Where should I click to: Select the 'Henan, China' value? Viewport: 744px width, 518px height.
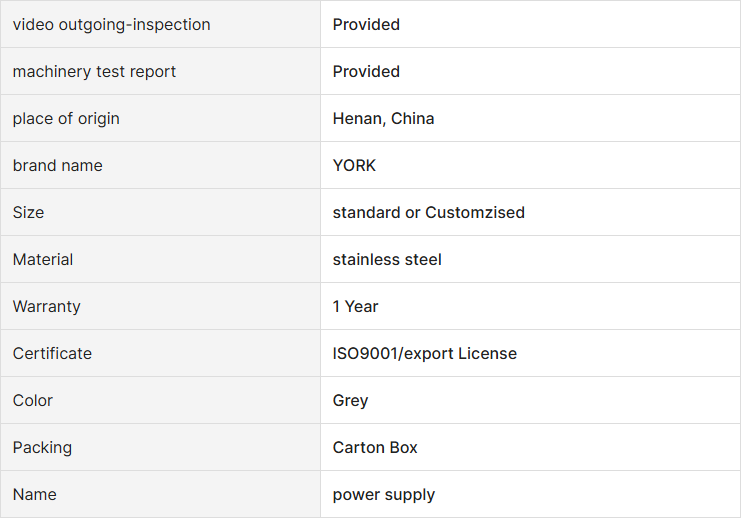(383, 118)
